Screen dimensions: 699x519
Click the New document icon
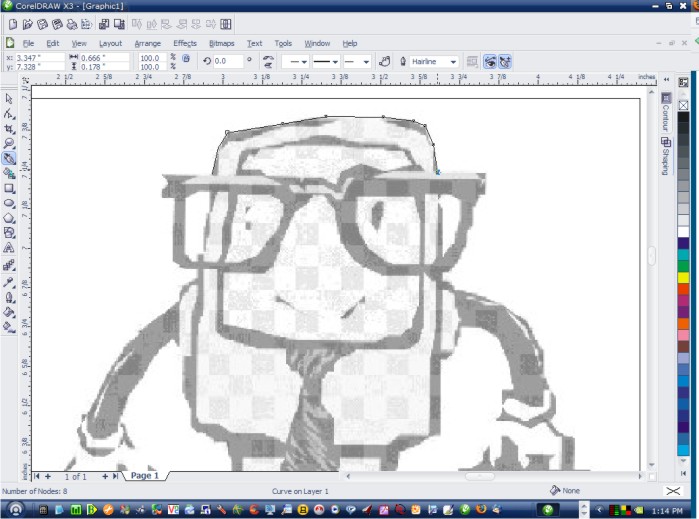13,24
